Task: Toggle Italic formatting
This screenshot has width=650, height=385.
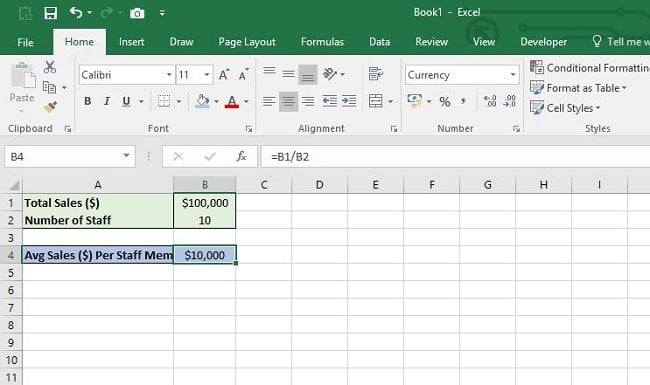Action: [107, 101]
